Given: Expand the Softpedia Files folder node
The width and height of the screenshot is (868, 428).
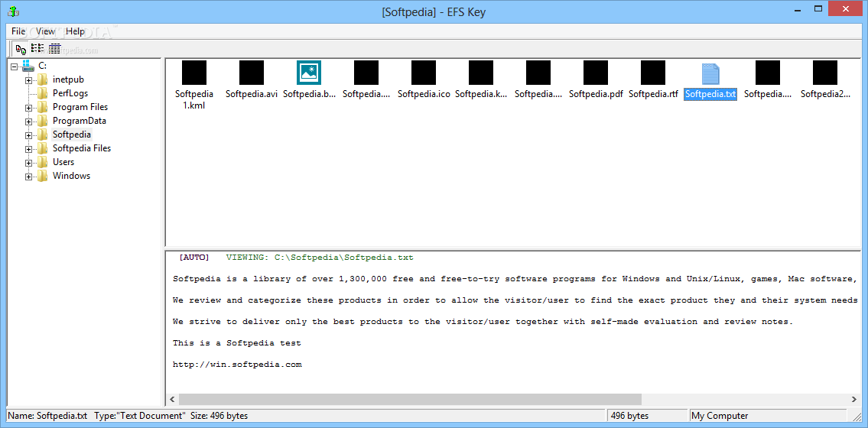Looking at the screenshot, I should pyautogui.click(x=28, y=149).
